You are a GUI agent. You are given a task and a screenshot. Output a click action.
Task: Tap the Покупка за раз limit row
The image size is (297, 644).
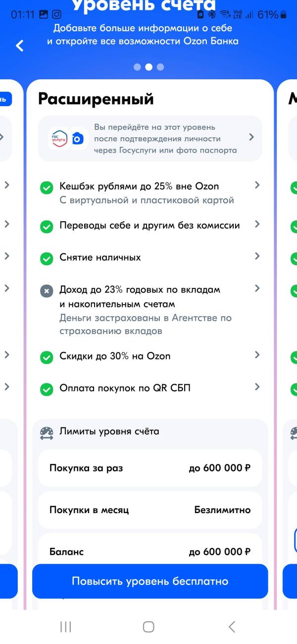[x=150, y=468]
